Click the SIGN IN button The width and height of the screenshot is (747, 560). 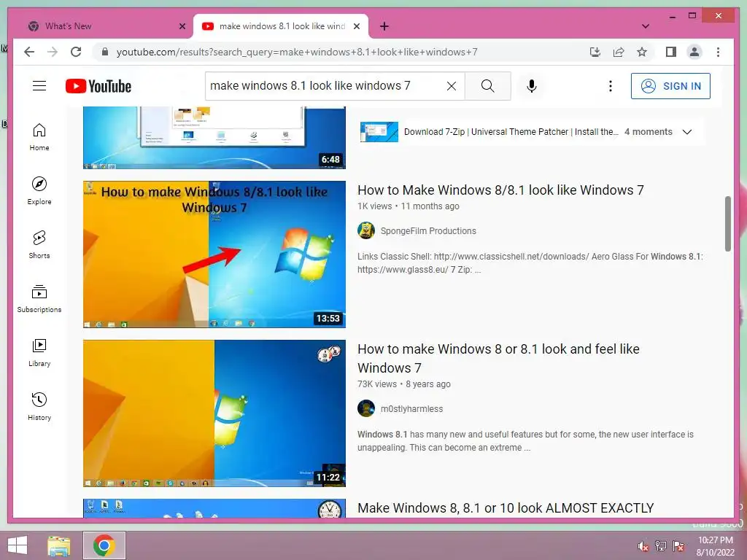670,86
